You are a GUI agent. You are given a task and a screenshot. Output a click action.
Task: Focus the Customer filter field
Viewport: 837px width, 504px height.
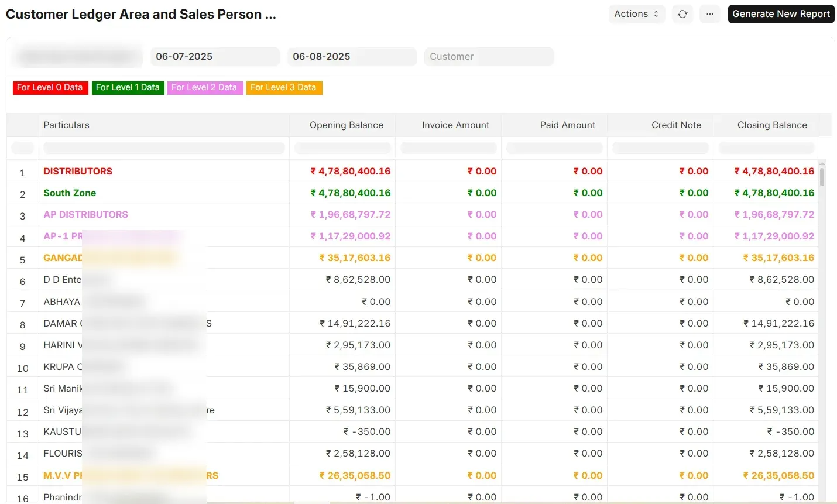pyautogui.click(x=489, y=57)
